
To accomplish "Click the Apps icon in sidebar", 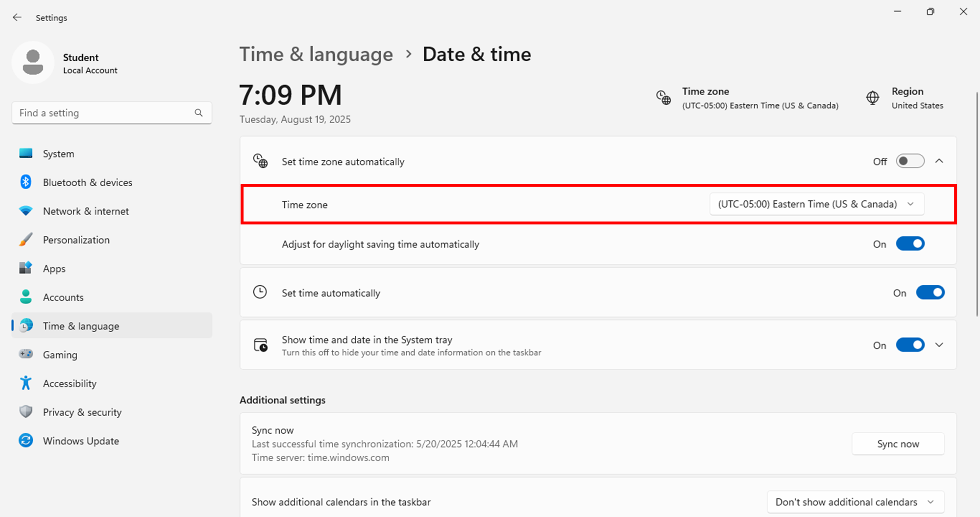I will tap(25, 268).
